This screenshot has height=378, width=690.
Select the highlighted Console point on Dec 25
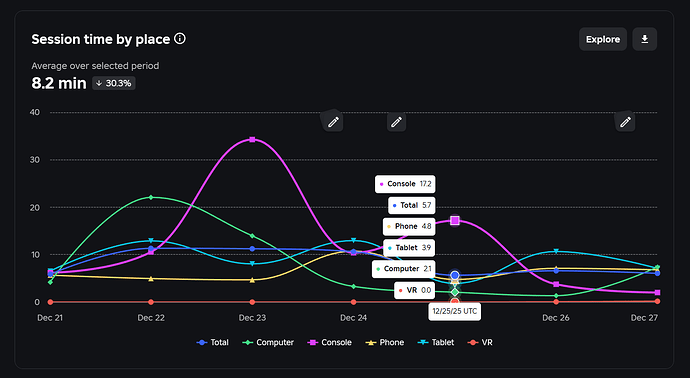point(455,220)
